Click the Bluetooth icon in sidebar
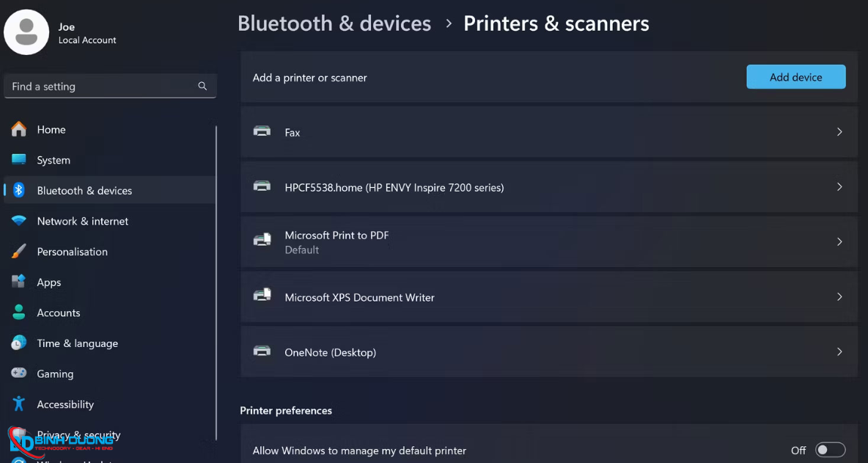The image size is (868, 463). coord(19,190)
